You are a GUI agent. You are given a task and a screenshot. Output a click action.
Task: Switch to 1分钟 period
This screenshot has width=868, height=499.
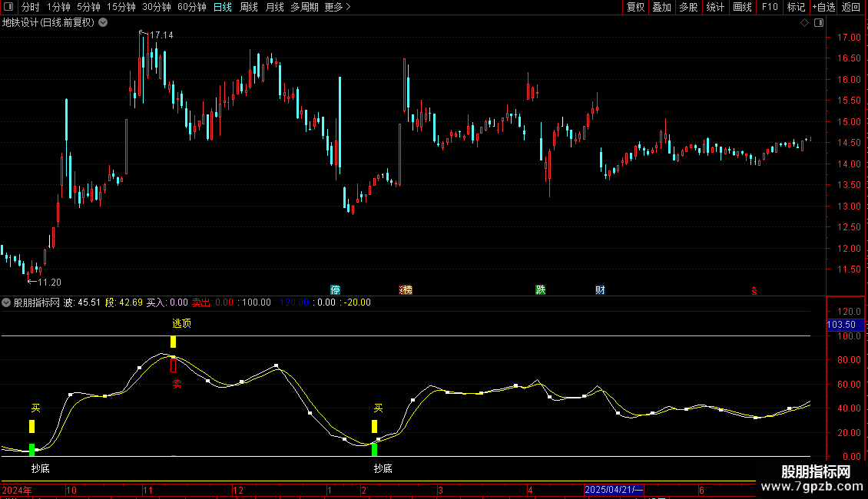tap(58, 7)
